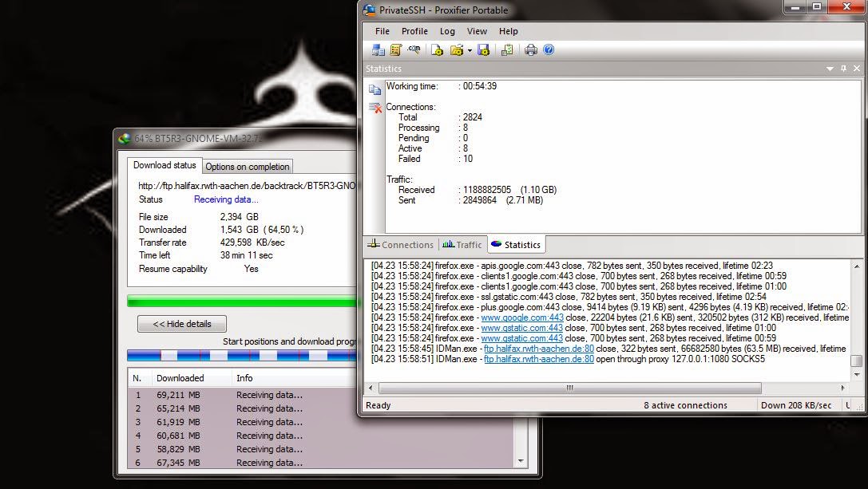
Task: Click the blue download segments progress strip
Action: pos(243,355)
